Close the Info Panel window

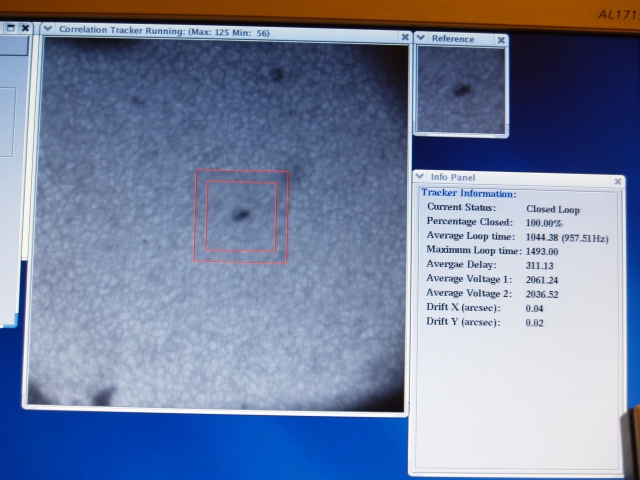pyautogui.click(x=617, y=182)
